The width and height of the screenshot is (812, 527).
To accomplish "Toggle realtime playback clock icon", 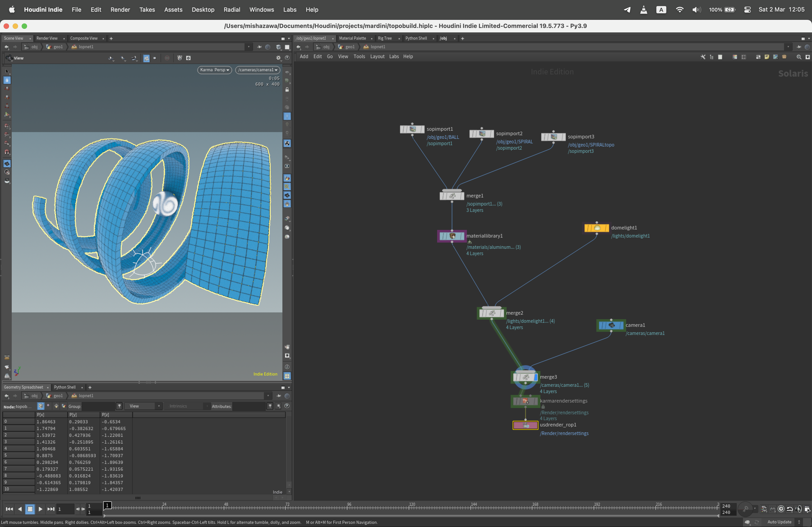I will click(x=781, y=509).
